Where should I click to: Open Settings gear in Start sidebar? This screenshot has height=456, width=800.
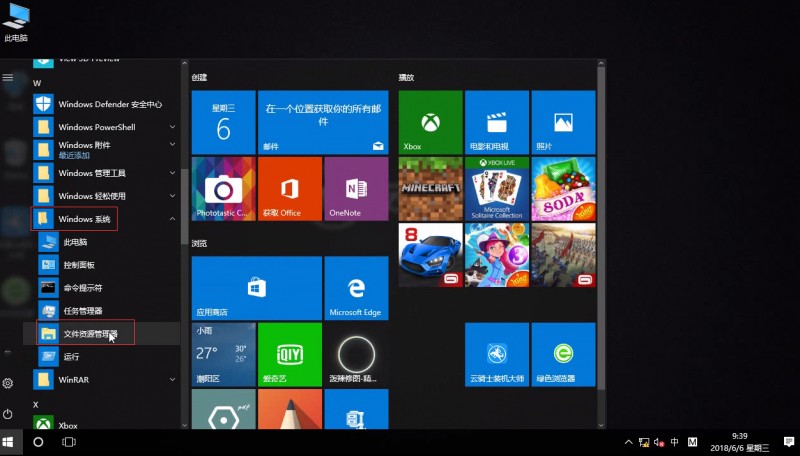pyautogui.click(x=8, y=383)
